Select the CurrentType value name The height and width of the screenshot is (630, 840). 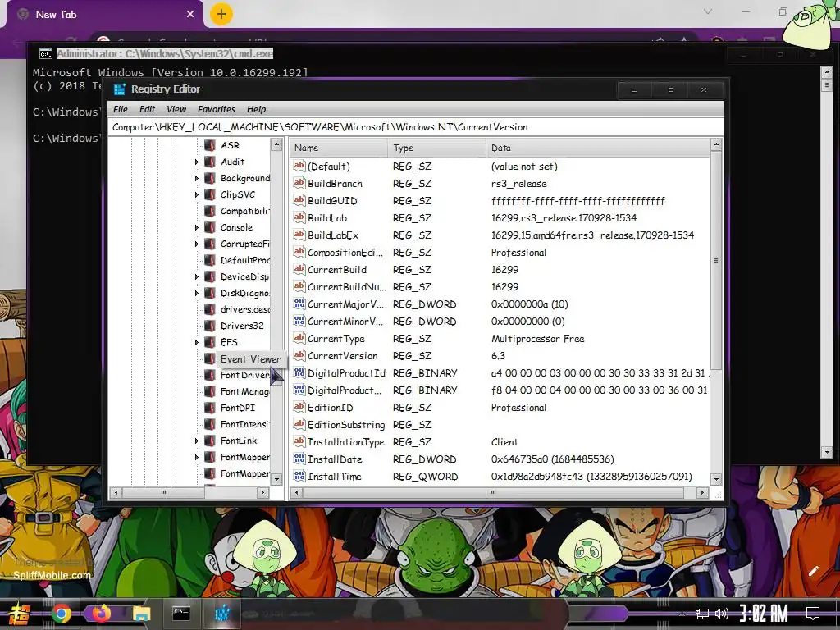[336, 339]
